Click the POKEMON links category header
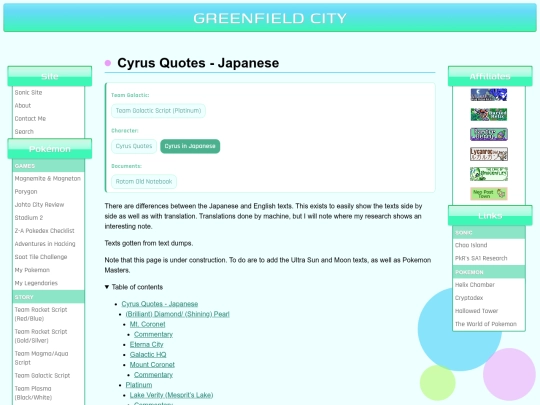The width and height of the screenshot is (540, 405). [489, 272]
